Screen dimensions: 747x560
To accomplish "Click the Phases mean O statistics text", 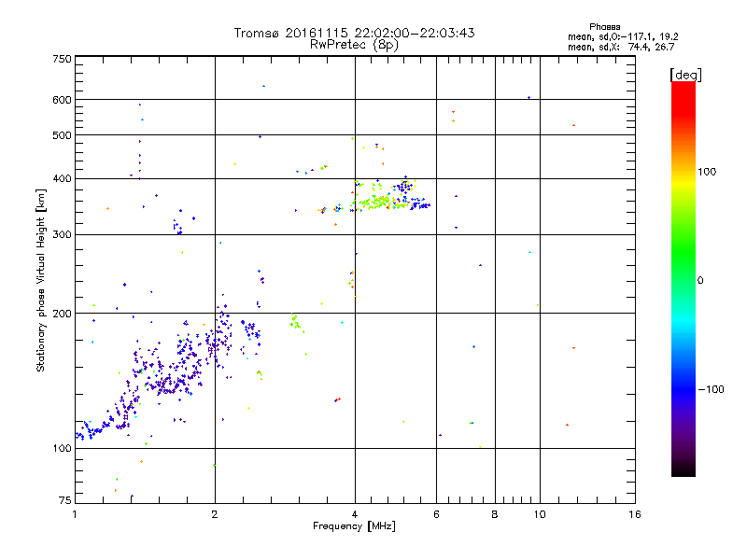I will pos(623,36).
